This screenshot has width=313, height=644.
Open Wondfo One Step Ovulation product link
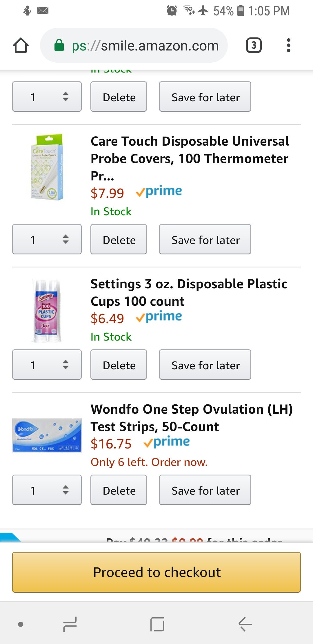click(x=191, y=418)
